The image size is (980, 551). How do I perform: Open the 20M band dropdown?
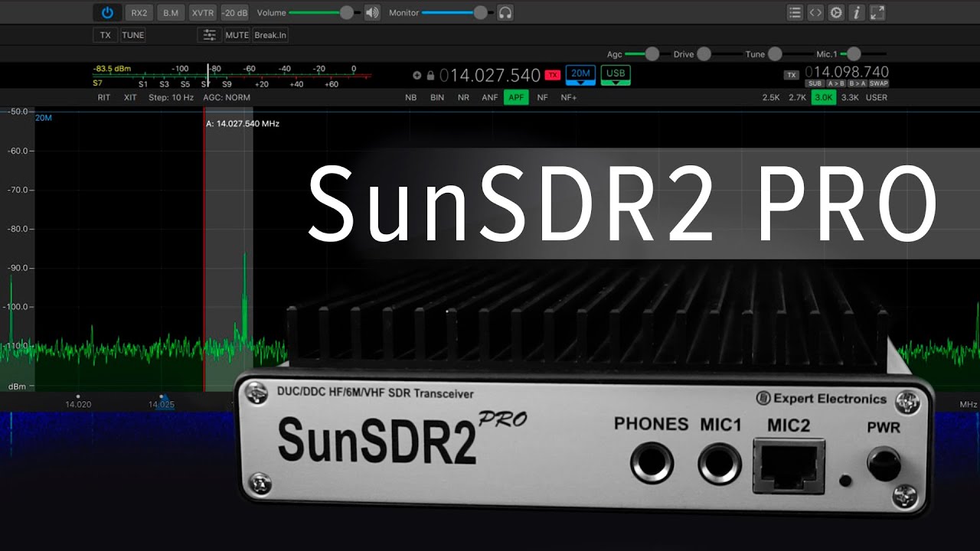(581, 75)
